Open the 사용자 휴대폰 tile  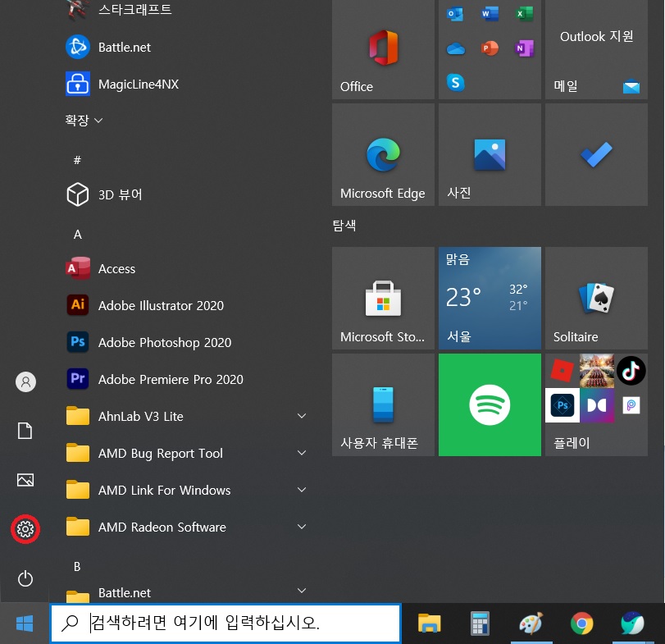(383, 405)
